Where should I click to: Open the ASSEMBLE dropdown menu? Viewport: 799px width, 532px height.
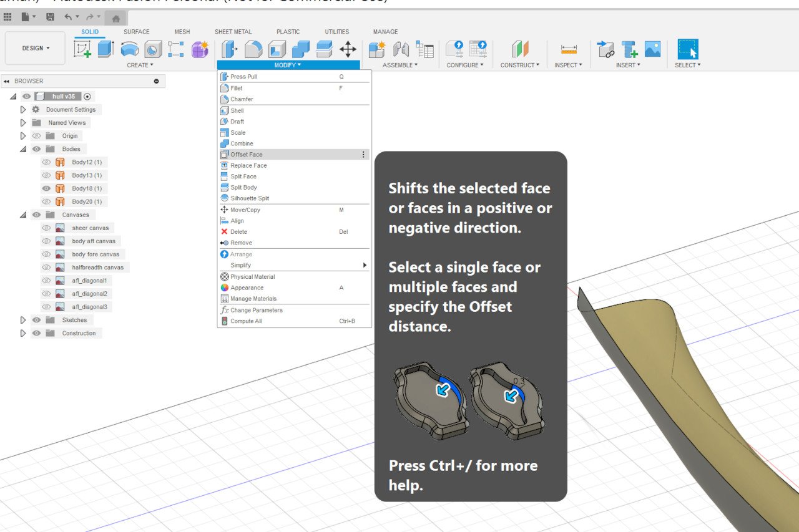coord(400,65)
